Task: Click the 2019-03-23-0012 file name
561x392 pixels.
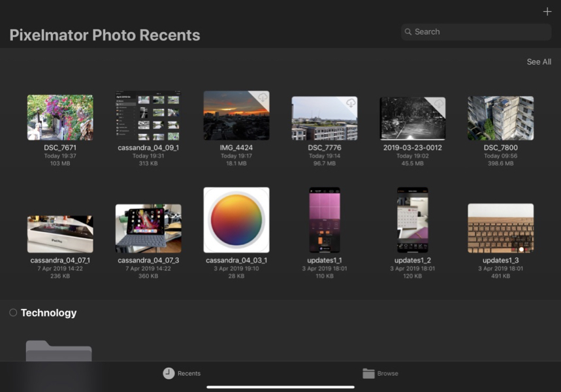Action: (x=413, y=148)
